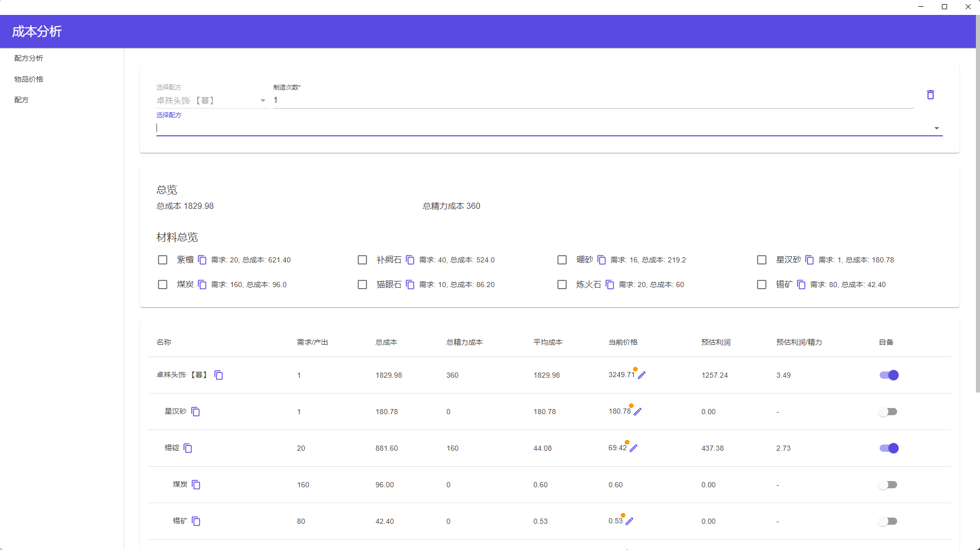This screenshot has width=980, height=550.
Task: Copy name of 煤炭 in materials overview
Action: 202,285
